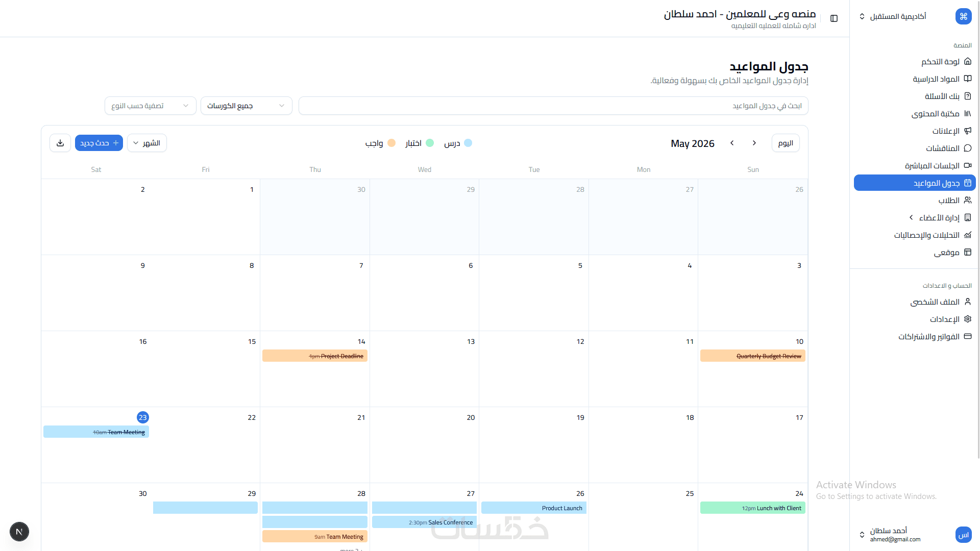
Task: Open the موقعي layout icon
Action: click(967, 253)
